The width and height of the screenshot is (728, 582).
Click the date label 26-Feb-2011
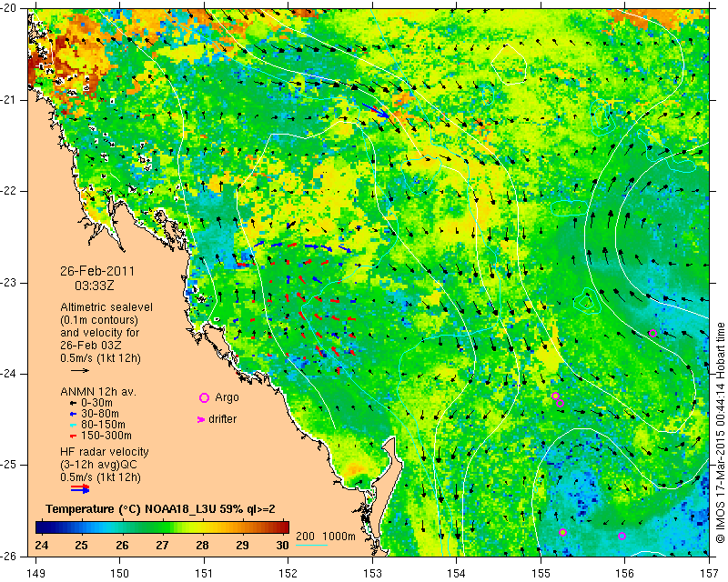[97, 271]
